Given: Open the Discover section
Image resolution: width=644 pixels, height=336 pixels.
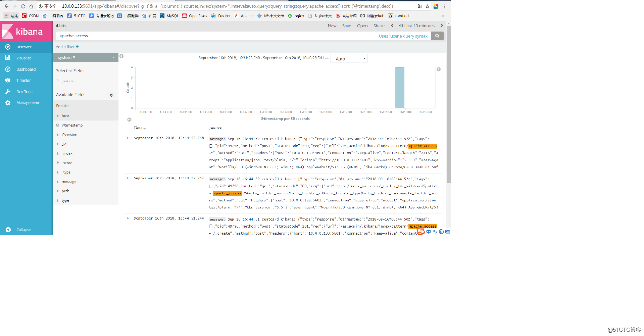Looking at the screenshot, I should 26,47.
